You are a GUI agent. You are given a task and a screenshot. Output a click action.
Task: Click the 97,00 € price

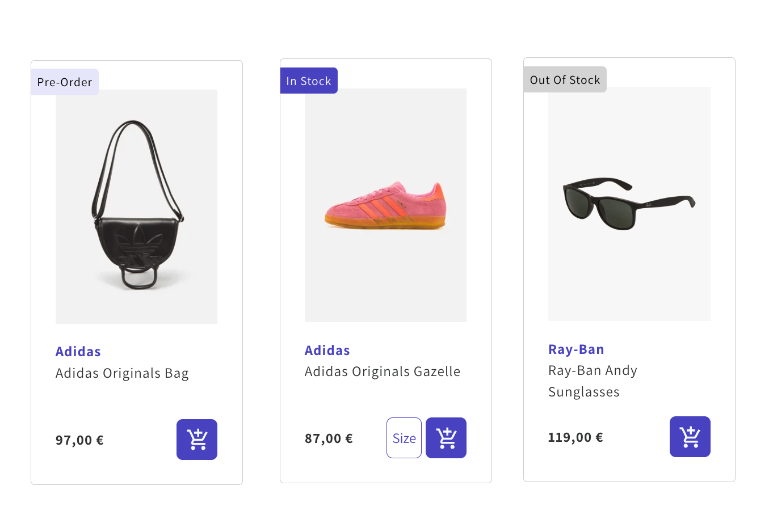(x=79, y=440)
